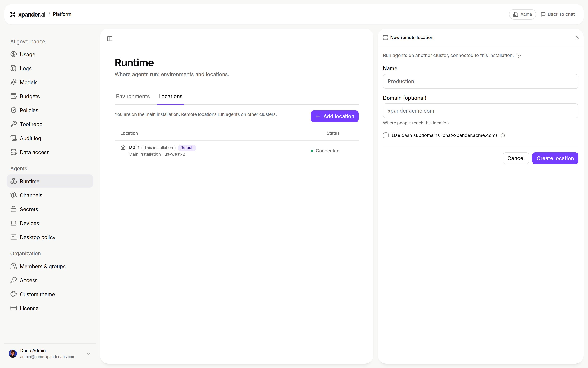Cancel the new remote location form
588x368 pixels.
[516, 158]
